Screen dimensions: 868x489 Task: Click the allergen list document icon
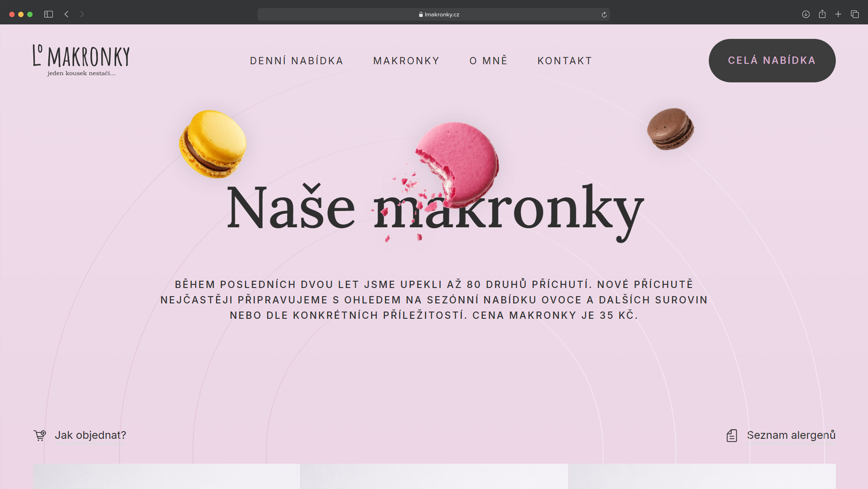point(731,435)
